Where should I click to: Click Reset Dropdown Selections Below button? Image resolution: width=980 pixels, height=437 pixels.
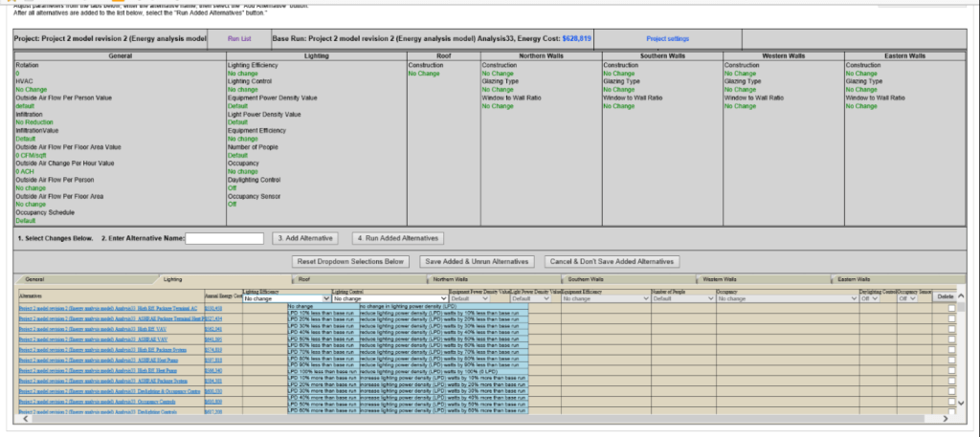350,262
